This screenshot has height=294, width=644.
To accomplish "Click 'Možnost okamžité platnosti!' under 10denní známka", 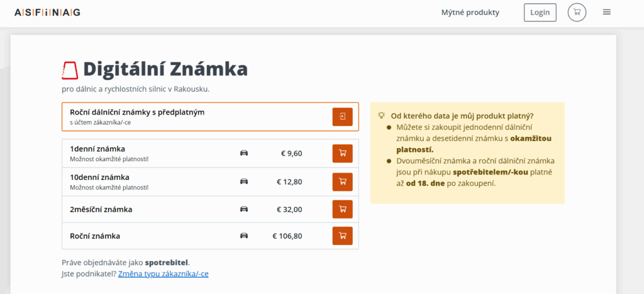I will pyautogui.click(x=109, y=187).
